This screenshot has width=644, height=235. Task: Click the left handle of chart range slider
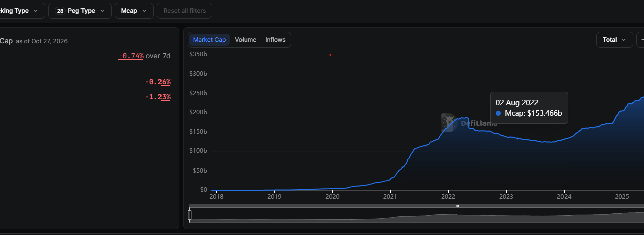click(x=190, y=215)
